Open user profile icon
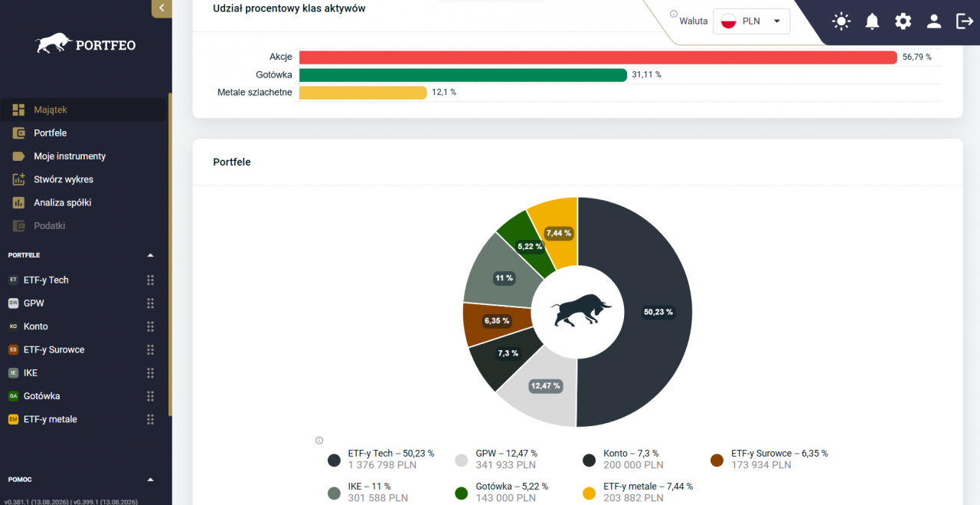The image size is (980, 505). pos(934,21)
